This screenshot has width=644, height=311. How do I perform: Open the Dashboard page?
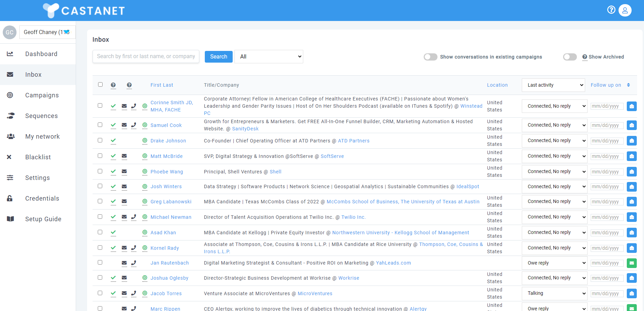pos(41,54)
